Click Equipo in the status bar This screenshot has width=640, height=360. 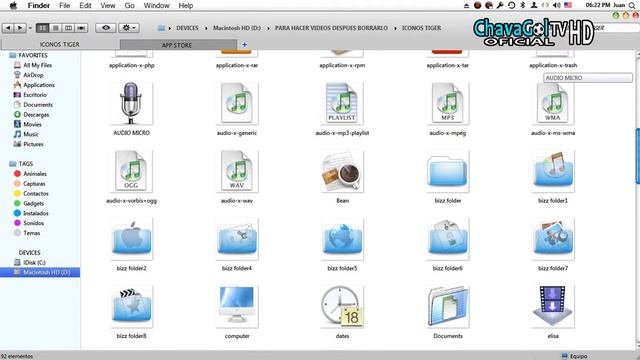(575, 356)
